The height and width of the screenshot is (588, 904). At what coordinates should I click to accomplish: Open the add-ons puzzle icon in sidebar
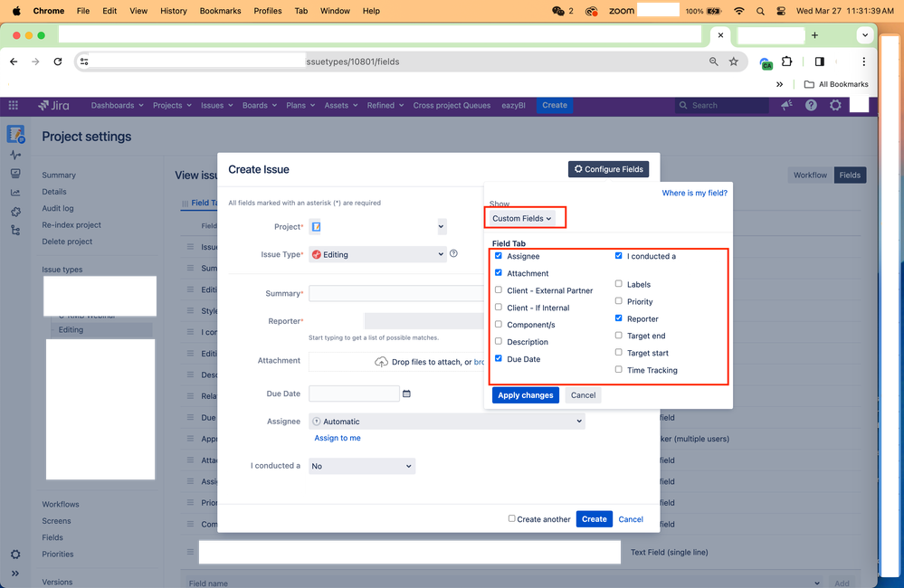point(15,212)
